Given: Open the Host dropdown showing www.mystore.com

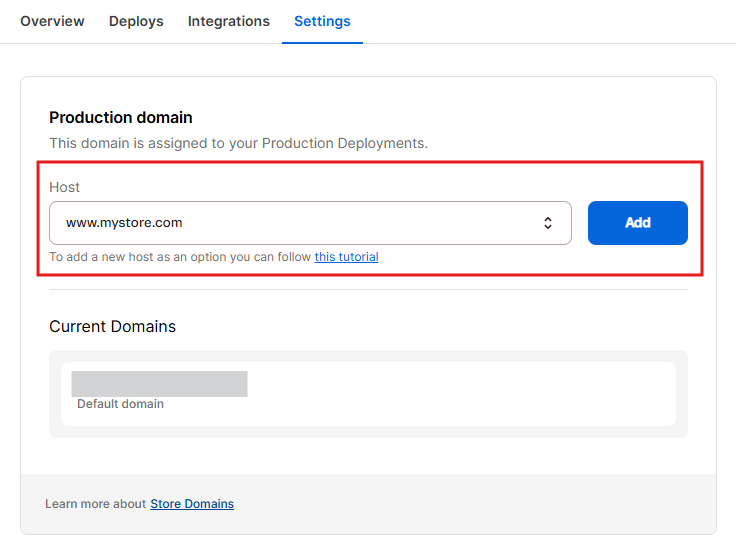Looking at the screenshot, I should pos(310,223).
